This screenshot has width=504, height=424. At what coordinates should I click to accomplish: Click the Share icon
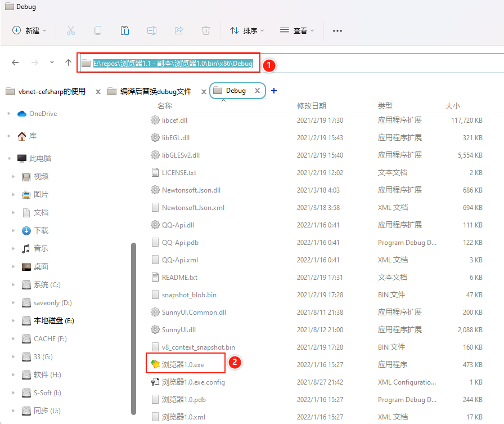pos(179,30)
